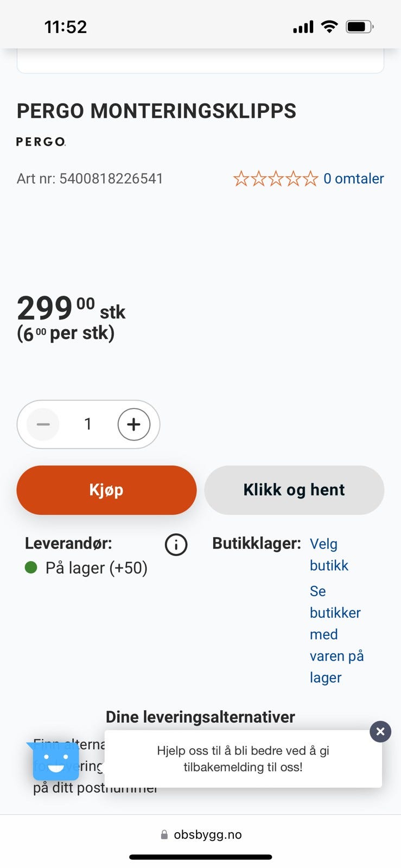Select the fifth rating star
401x868 pixels.
pos(310,178)
